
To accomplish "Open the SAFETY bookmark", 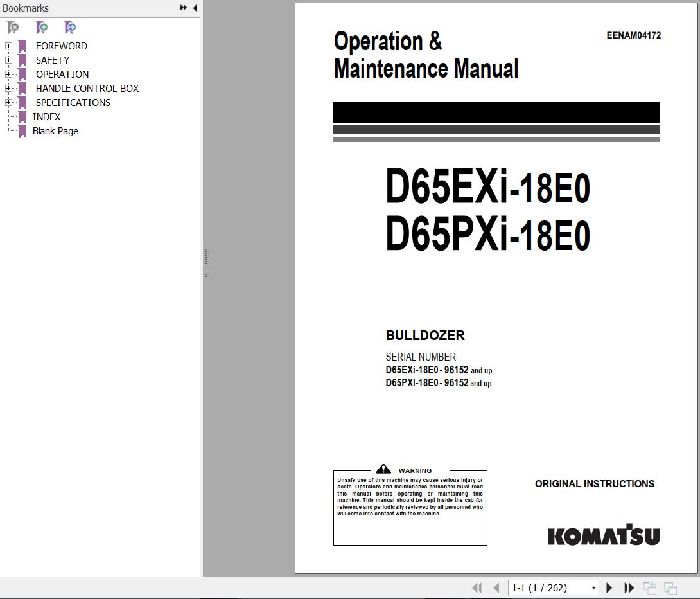I will point(53,60).
